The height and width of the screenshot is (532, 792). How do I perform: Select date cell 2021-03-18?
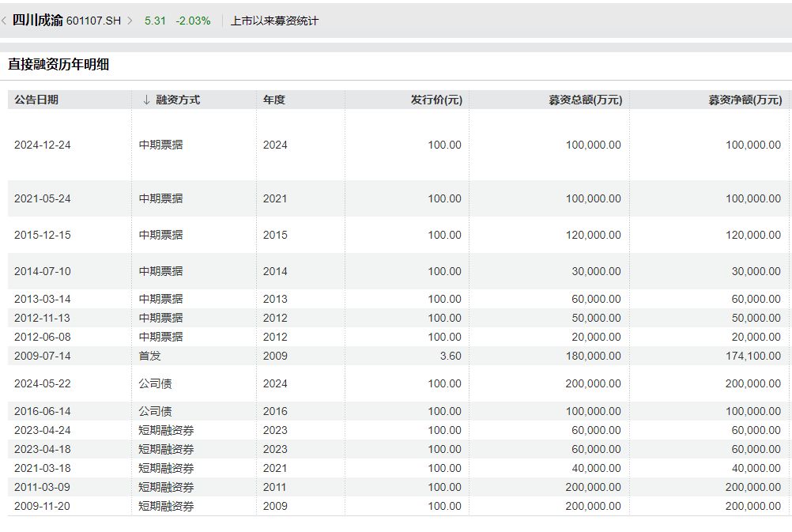[43, 468]
